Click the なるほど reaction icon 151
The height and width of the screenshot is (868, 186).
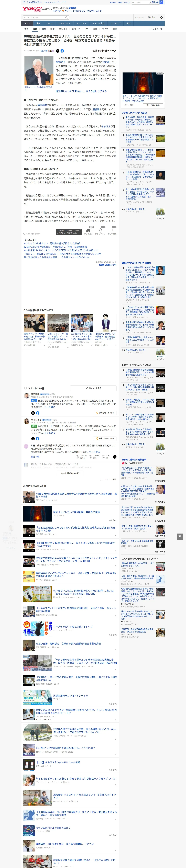coord(91,457)
